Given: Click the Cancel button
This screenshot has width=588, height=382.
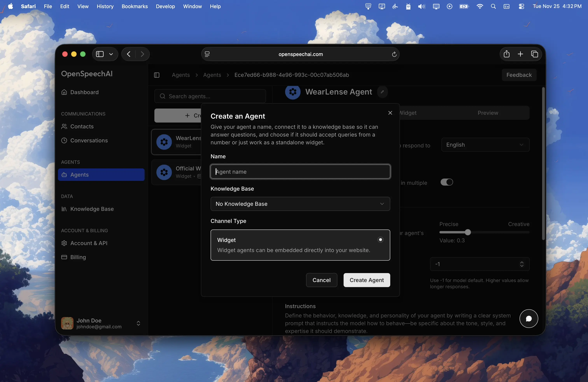Looking at the screenshot, I should [x=321, y=280].
